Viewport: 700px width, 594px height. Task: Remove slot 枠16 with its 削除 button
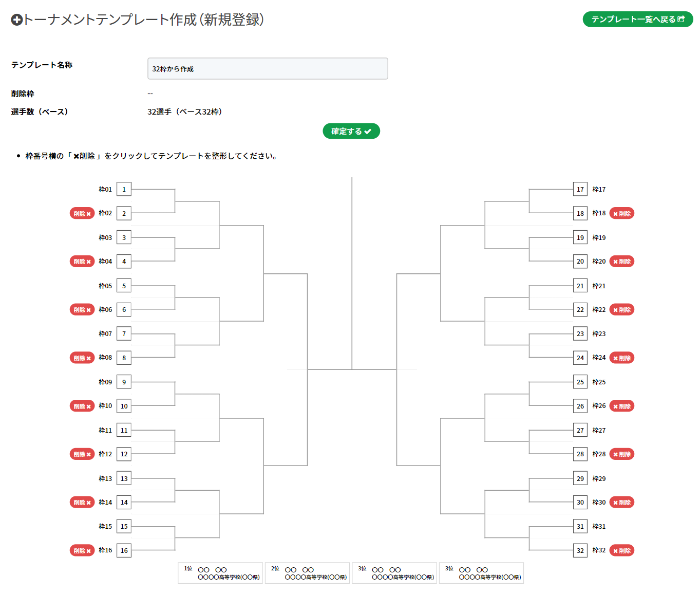click(82, 550)
